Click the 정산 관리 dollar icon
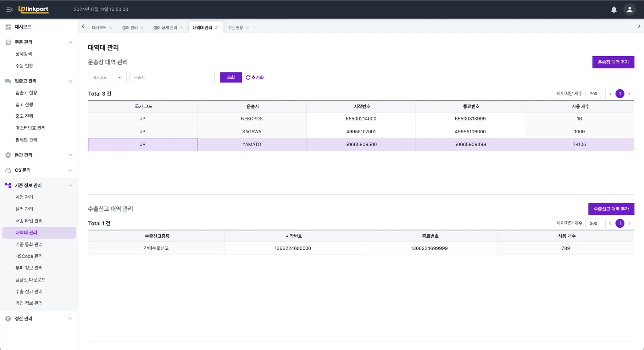Screen dimensions: 644x350 [x=8, y=319]
